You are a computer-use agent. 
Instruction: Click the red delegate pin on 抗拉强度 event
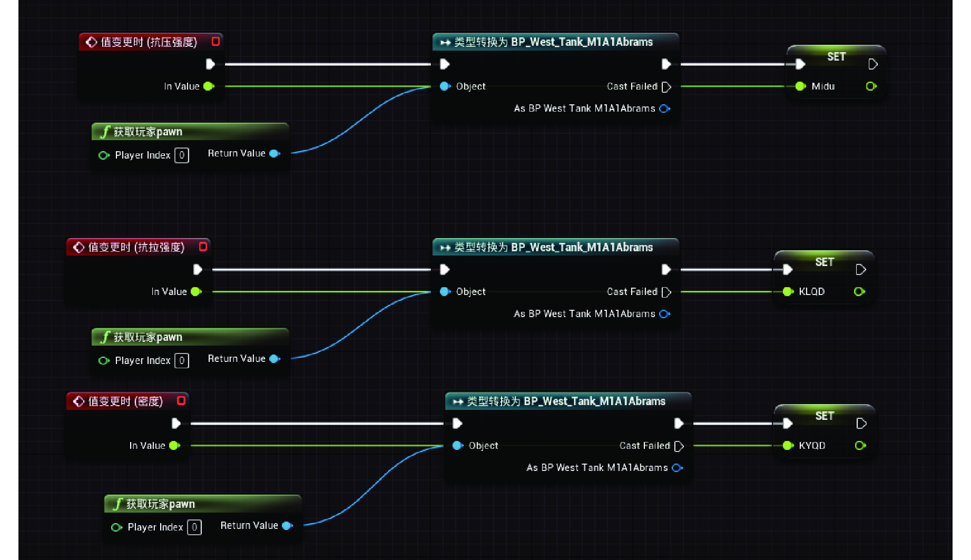click(203, 247)
